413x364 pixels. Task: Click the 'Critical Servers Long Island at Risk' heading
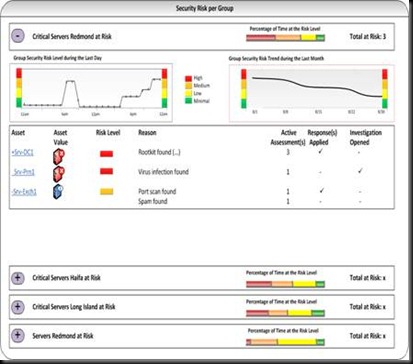point(74,307)
